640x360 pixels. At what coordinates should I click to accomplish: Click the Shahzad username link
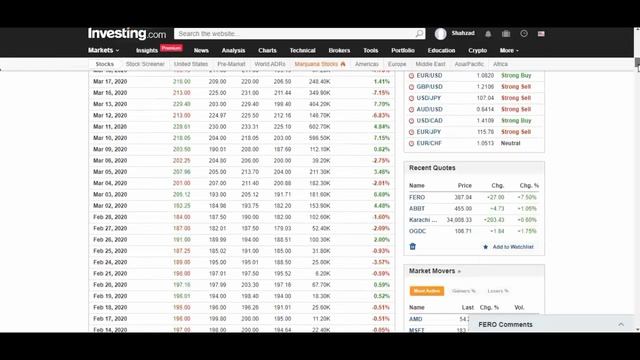[x=463, y=33]
